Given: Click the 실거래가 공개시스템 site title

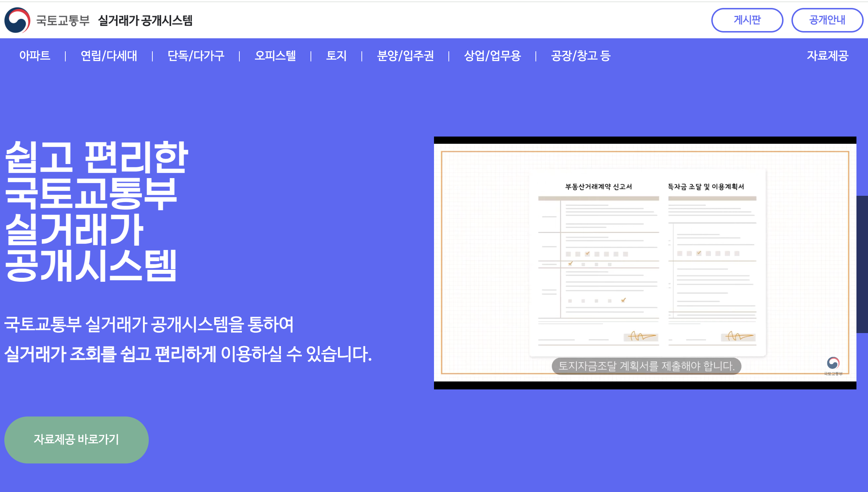Looking at the screenshot, I should [145, 20].
